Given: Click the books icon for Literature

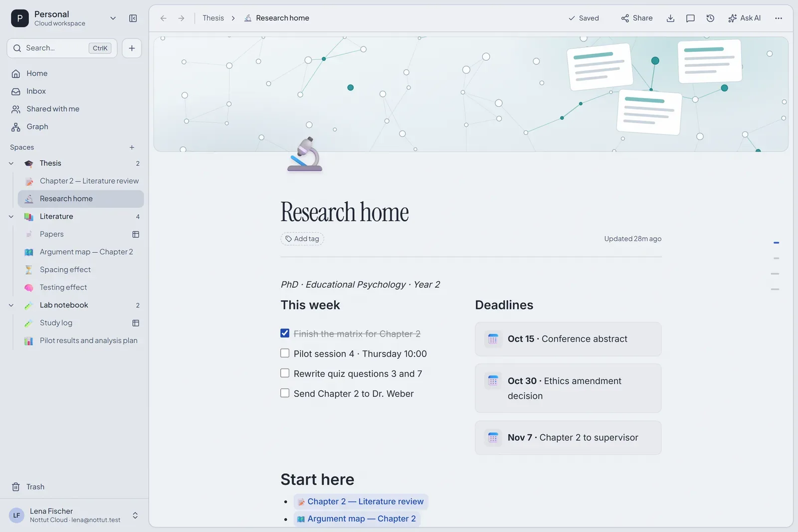Looking at the screenshot, I should (29, 217).
